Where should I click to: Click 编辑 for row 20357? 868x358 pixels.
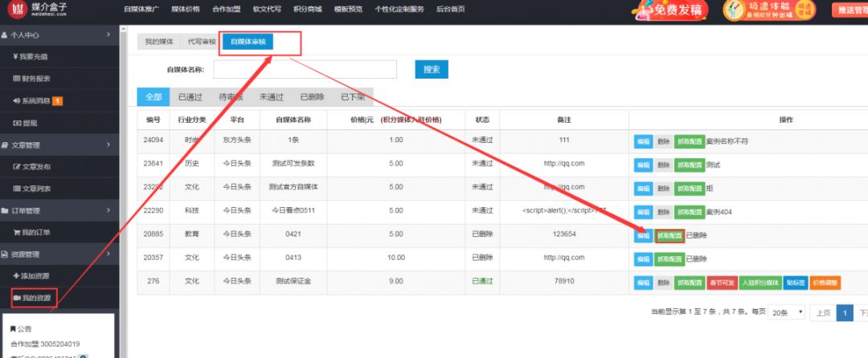tap(643, 258)
